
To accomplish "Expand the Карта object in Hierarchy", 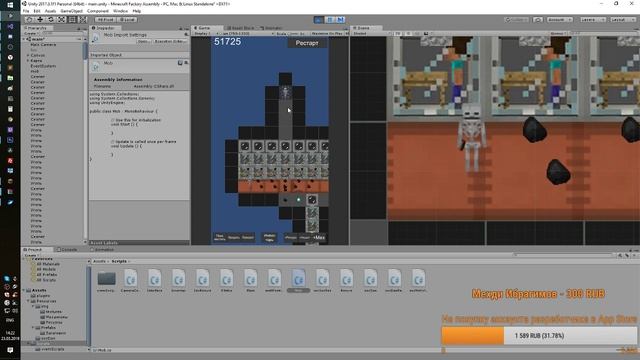I will 28,60.
